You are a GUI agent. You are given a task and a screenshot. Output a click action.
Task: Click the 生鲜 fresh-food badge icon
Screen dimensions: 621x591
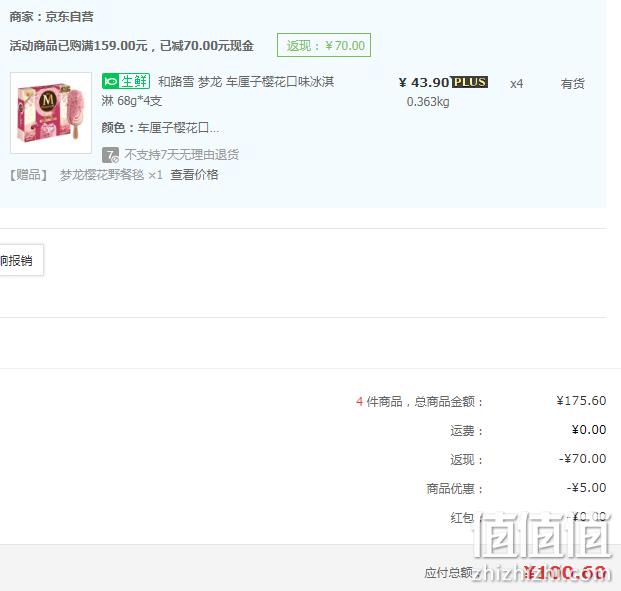(x=126, y=82)
